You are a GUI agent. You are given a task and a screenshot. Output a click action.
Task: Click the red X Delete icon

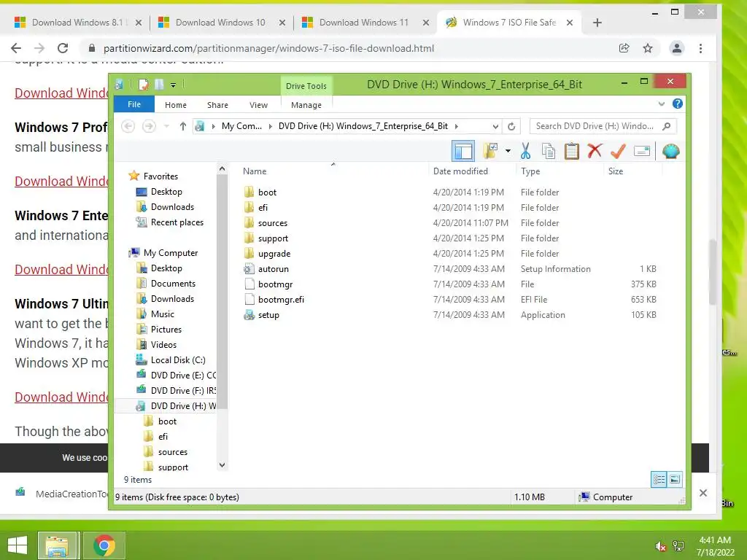[x=594, y=151]
